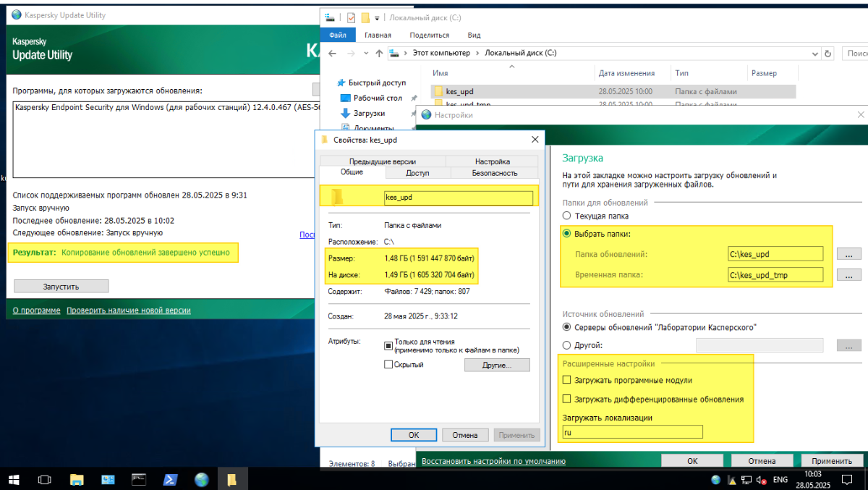
Task: Click 'Check for new version' link
Action: tap(129, 311)
